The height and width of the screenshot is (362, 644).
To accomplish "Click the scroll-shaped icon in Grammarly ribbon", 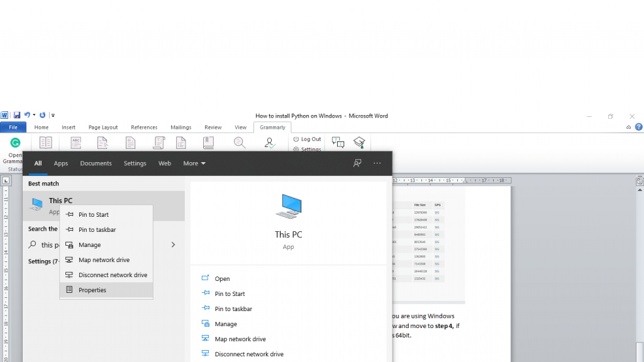I will (159, 143).
